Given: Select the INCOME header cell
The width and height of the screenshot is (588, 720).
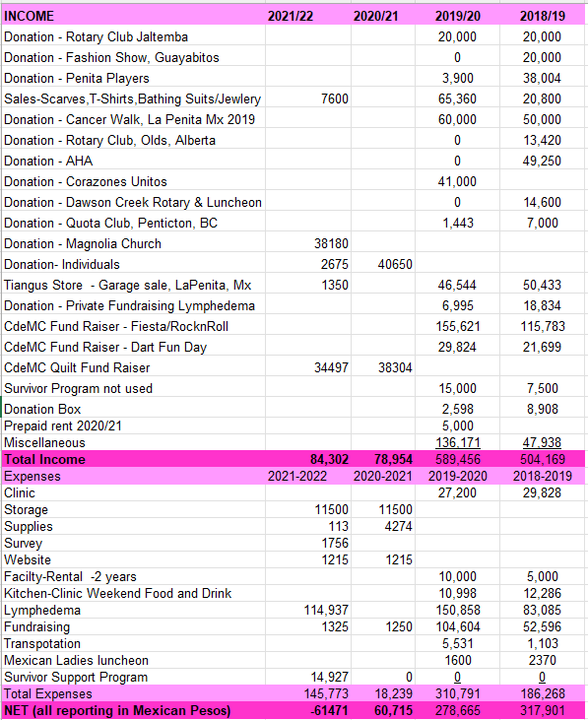Looking at the screenshot, I should (133, 16).
